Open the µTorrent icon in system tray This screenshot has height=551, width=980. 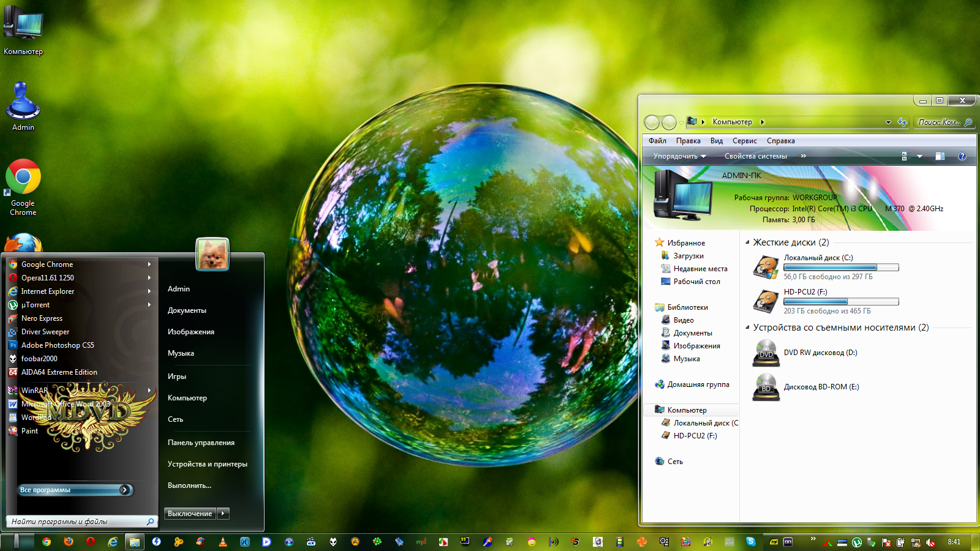857,542
